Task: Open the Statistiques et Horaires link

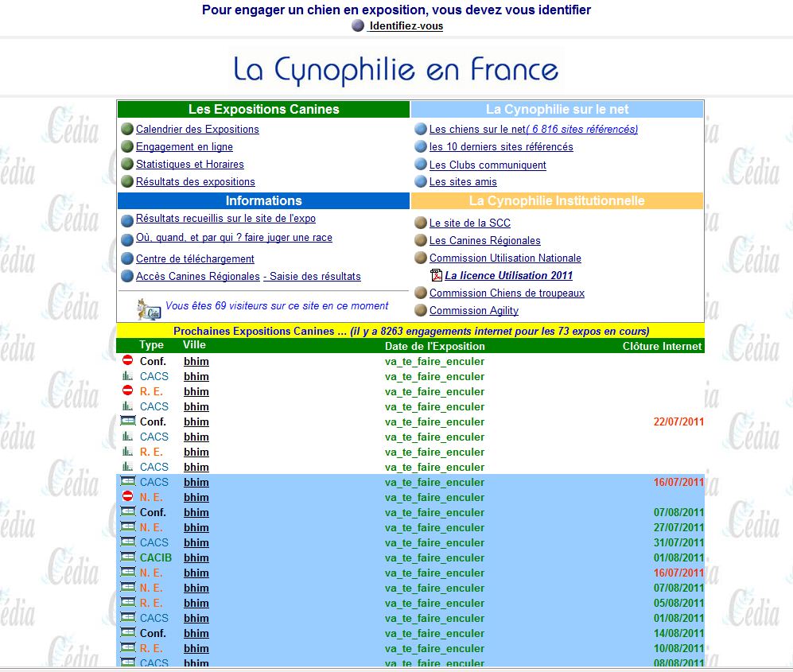Action: pos(189,164)
